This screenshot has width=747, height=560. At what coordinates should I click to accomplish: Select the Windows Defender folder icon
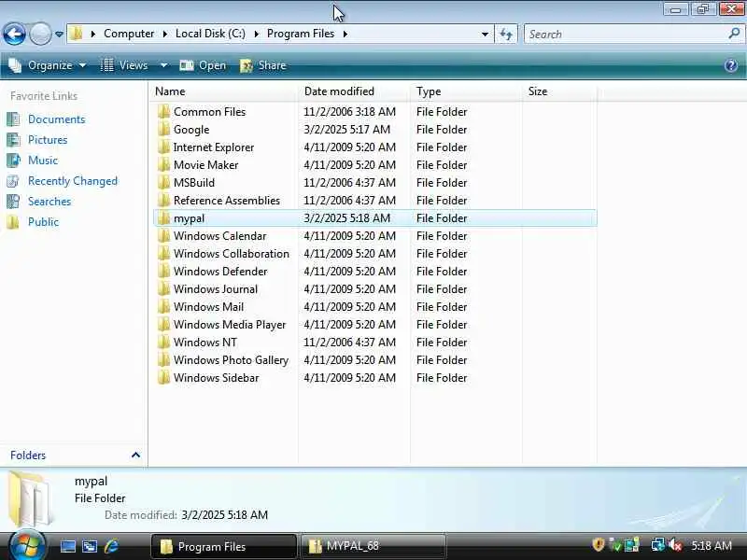tap(163, 272)
